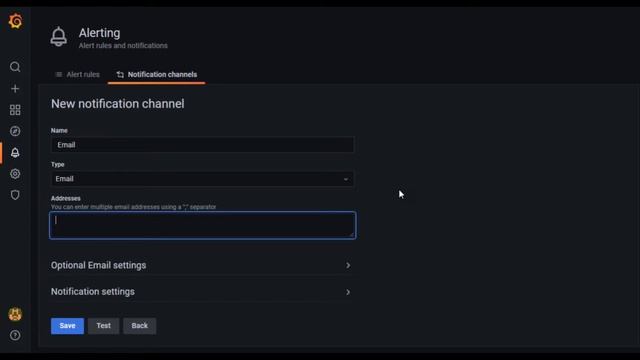Open the Create plus icon

click(15, 89)
